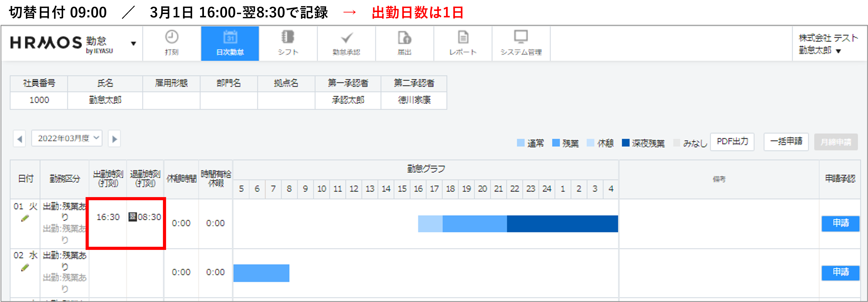
Task: Open the 勤怠太郎 user menu dropdown
Action: [x=838, y=51]
